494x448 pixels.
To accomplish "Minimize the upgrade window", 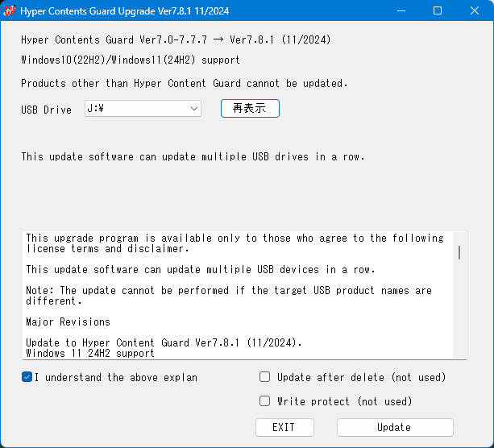I will (401, 10).
